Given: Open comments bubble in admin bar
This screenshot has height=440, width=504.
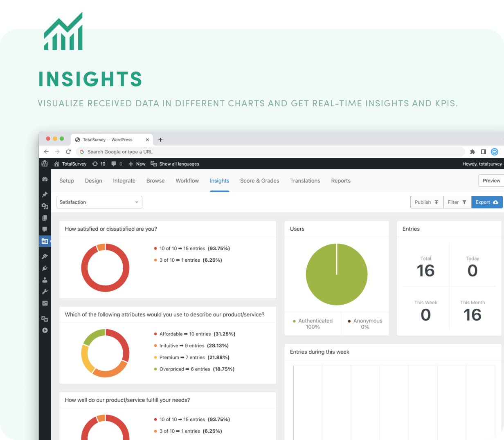Looking at the screenshot, I should (117, 164).
